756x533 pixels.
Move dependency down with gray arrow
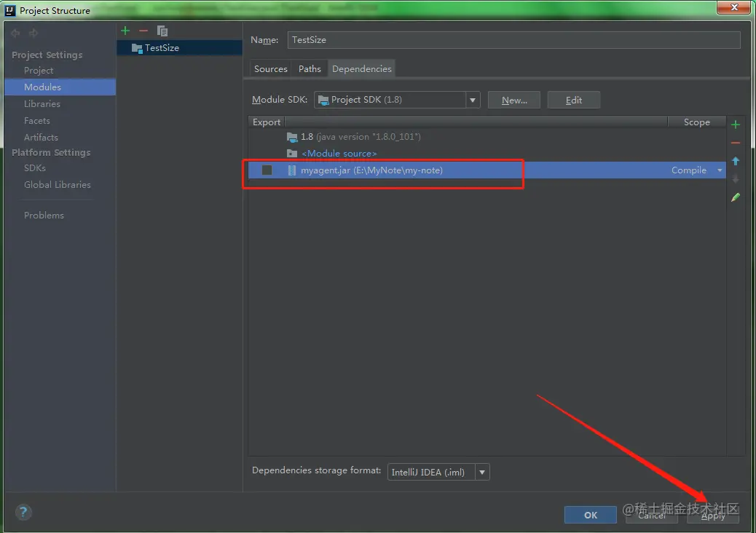[736, 179]
